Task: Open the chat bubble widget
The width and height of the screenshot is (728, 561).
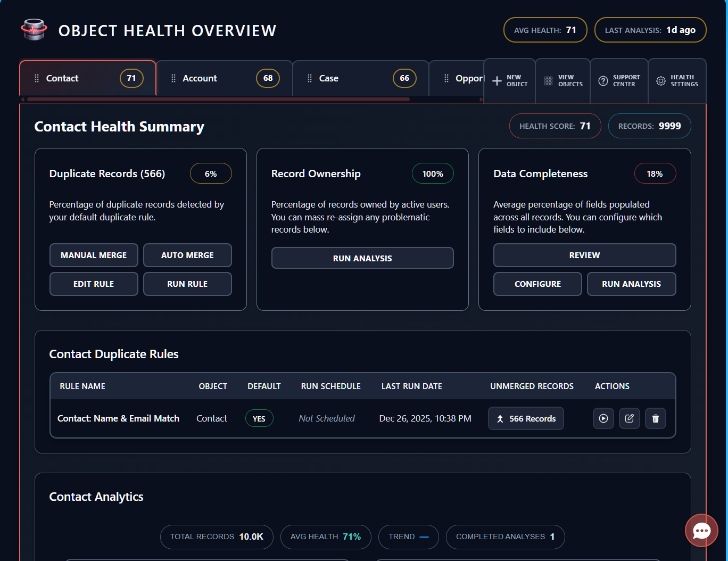Action: (701, 530)
